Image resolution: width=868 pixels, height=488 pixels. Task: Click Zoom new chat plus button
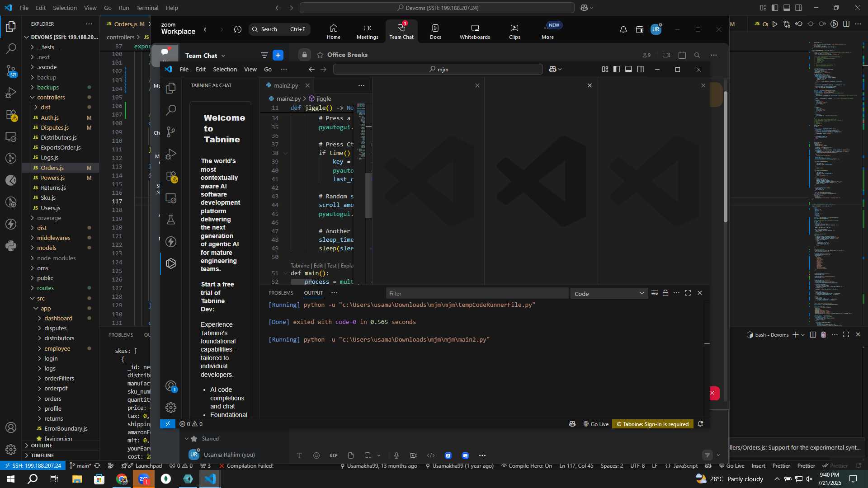pos(278,55)
